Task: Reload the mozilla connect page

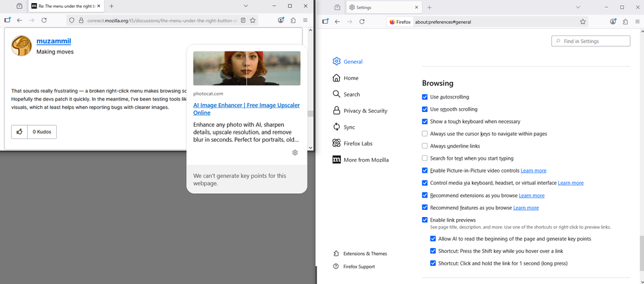Action: [45, 21]
